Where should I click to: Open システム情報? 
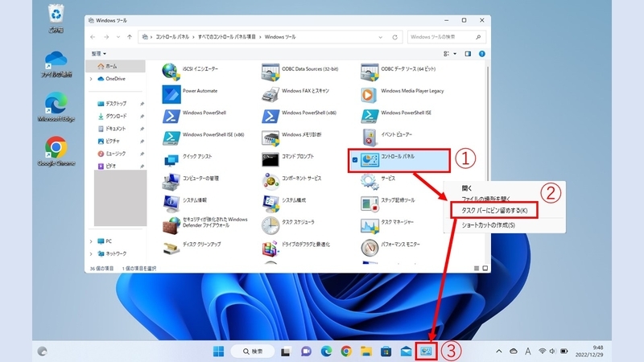pyautogui.click(x=184, y=203)
